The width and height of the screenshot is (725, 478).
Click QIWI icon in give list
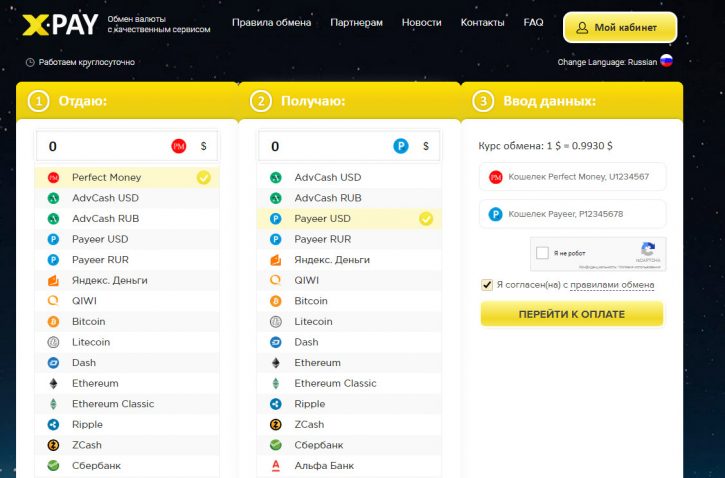(53, 301)
